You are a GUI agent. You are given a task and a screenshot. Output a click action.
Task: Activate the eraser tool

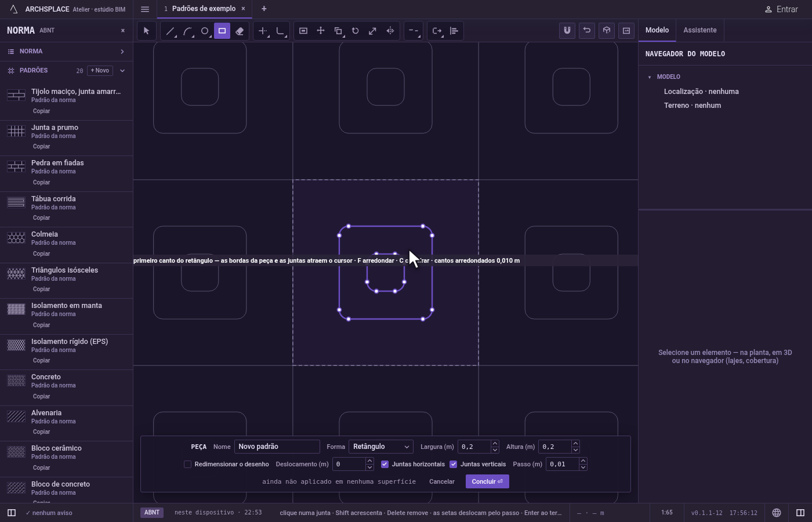click(240, 31)
